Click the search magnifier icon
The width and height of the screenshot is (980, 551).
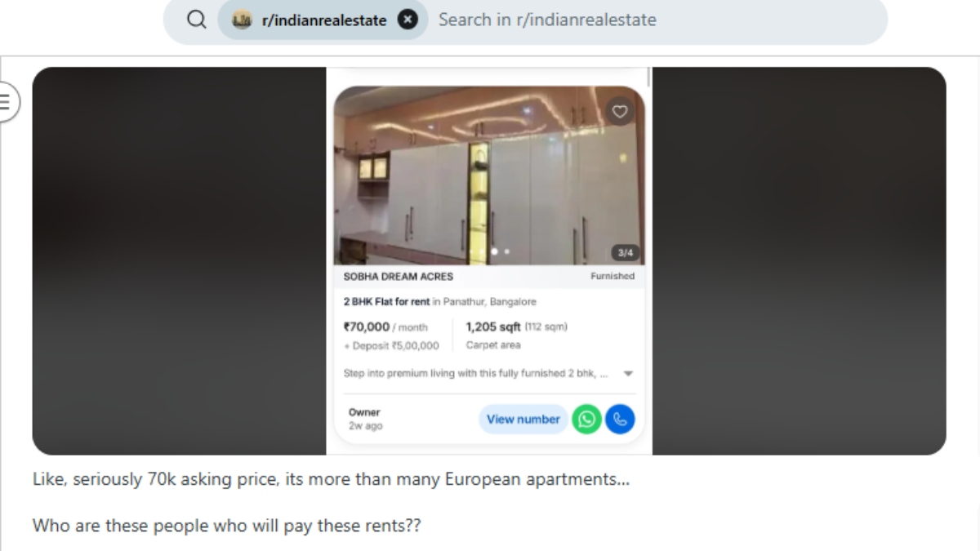(x=196, y=20)
